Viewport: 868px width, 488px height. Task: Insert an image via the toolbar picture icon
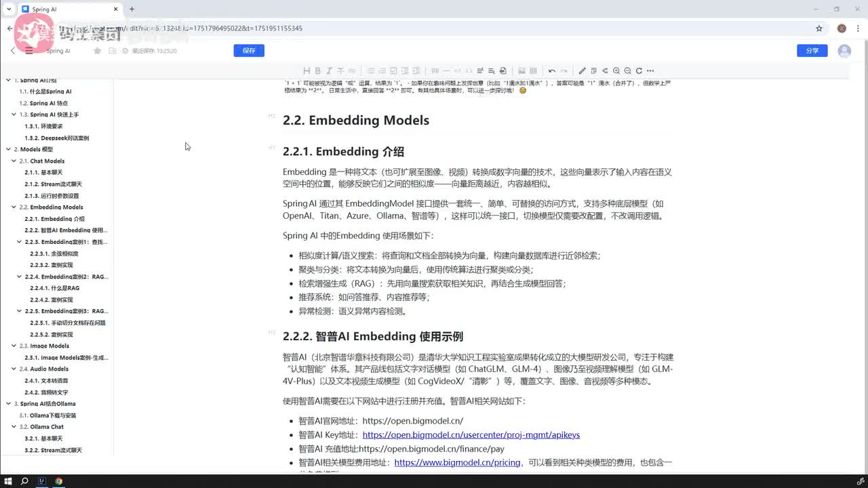[x=521, y=70]
